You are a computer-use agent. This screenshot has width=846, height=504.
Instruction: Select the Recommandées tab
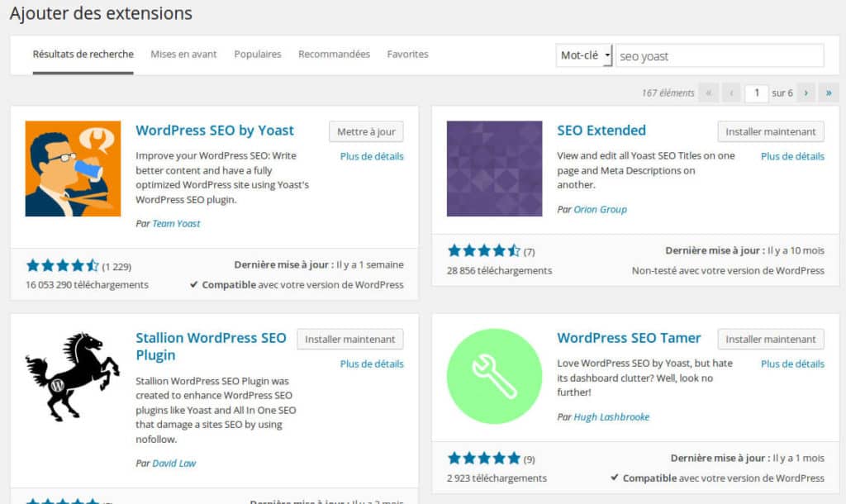[334, 55]
